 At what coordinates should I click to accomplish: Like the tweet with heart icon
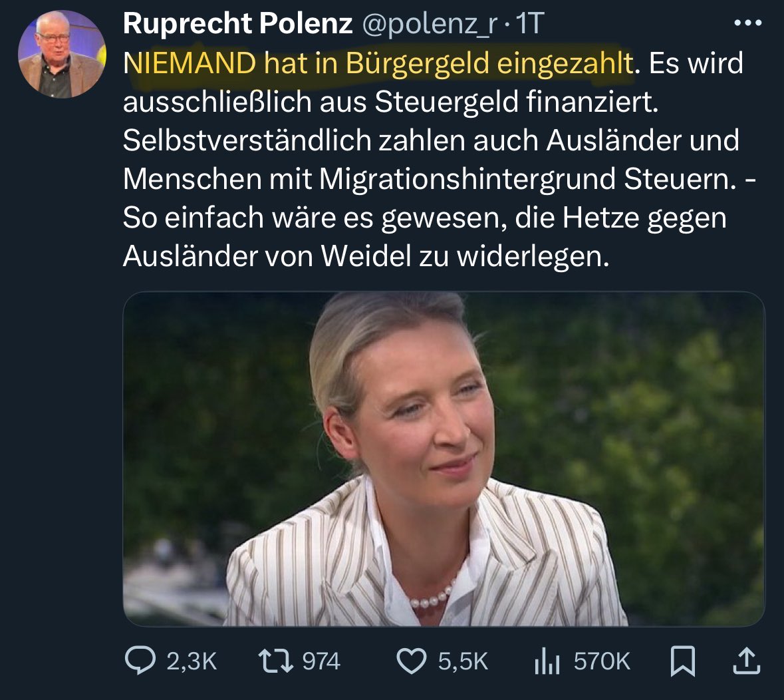[411, 661]
